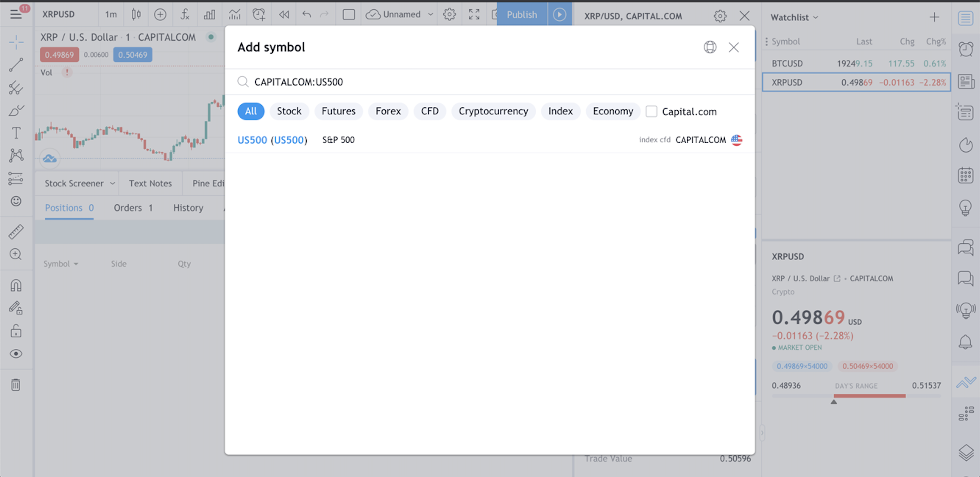Select the ruler measure tool
The image size is (980, 477).
(x=16, y=232)
